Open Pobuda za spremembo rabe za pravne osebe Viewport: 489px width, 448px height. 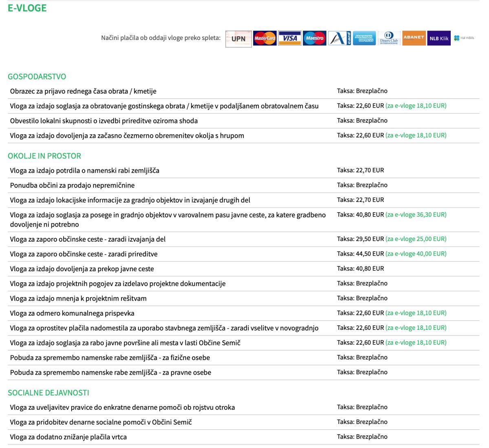(110, 373)
